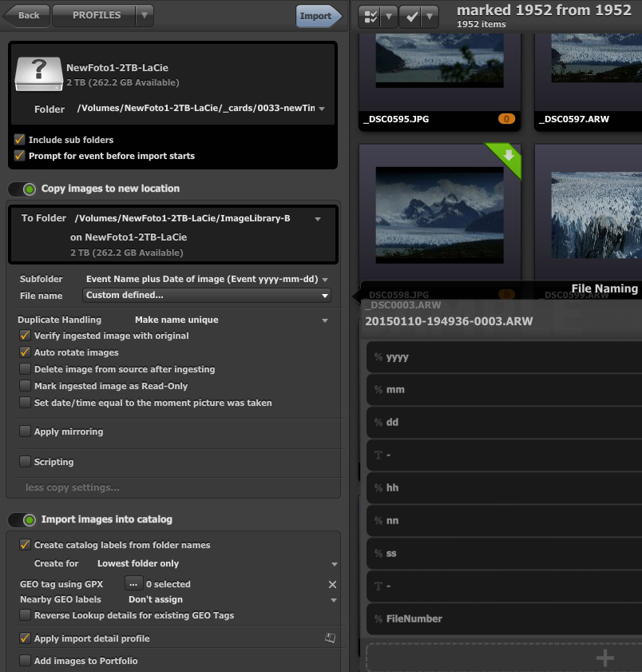642x672 pixels.
Task: Click the '1952 items' count text
Action: (x=481, y=25)
